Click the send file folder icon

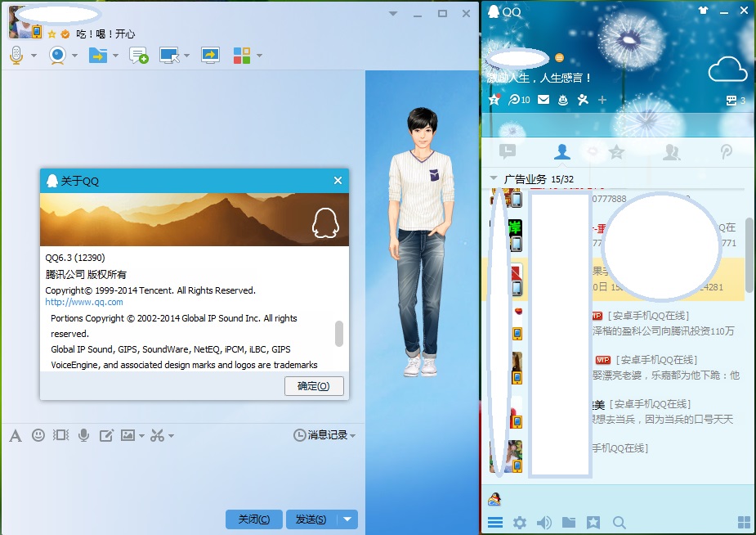(x=98, y=55)
